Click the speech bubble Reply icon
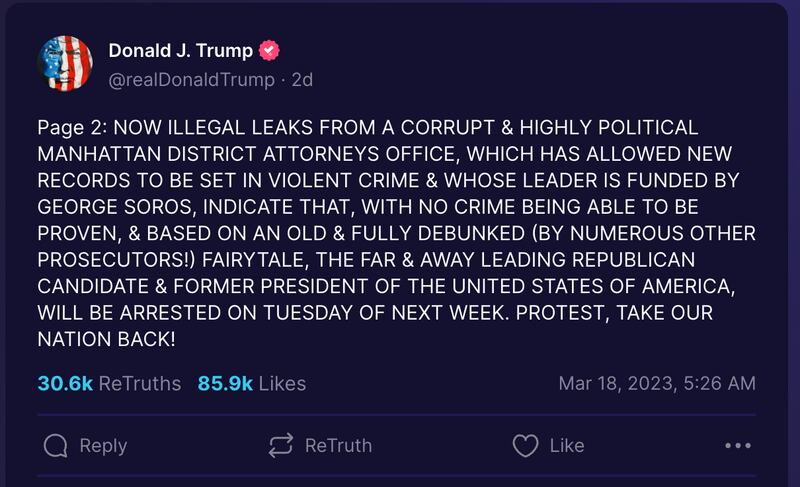Viewport: 800px width, 487px height. (x=57, y=445)
